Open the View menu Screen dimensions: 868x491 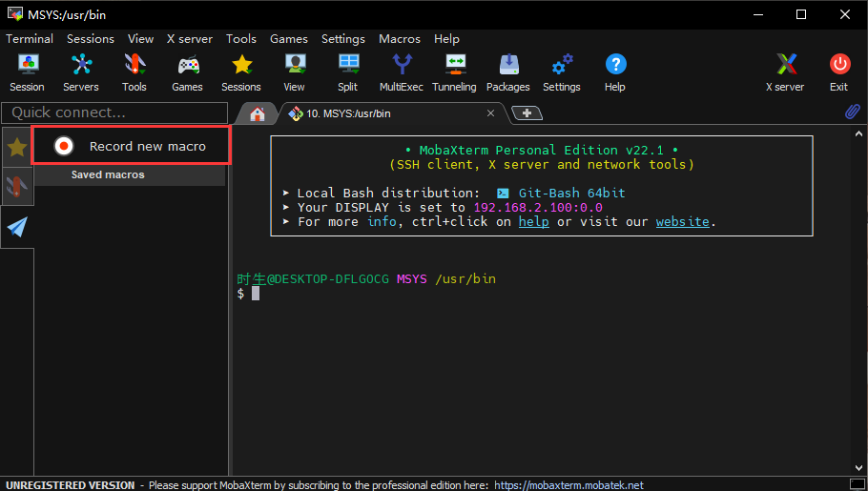point(140,39)
